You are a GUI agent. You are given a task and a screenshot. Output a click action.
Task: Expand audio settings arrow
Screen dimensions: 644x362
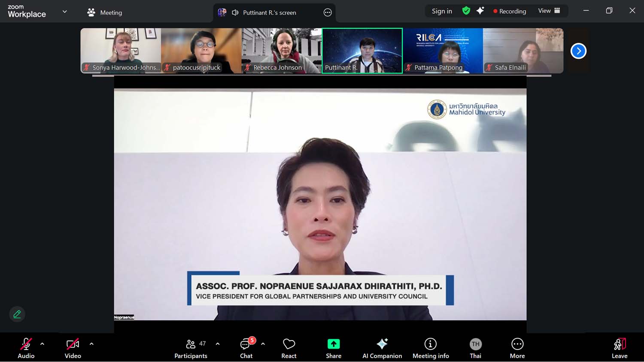[42, 344]
